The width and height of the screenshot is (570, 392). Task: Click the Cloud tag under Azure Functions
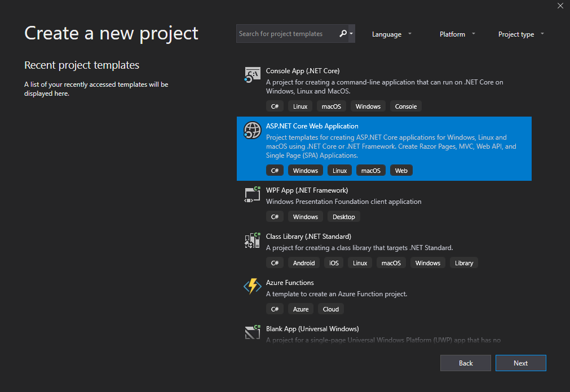point(330,309)
